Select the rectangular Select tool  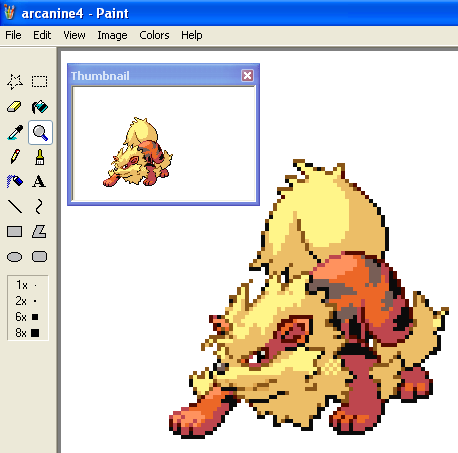(x=39, y=82)
